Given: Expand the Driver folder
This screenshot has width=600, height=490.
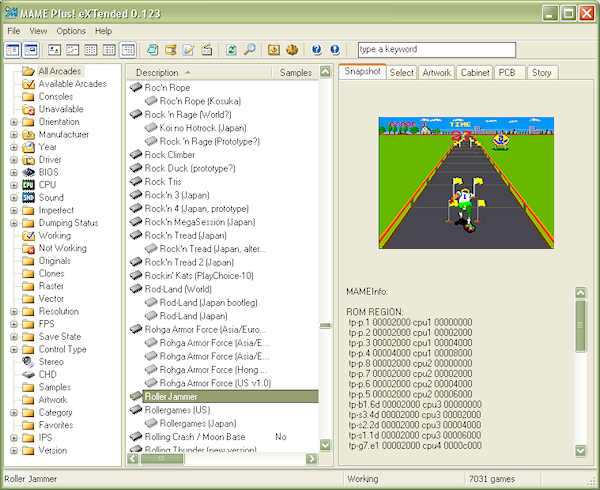Looking at the screenshot, I should pyautogui.click(x=14, y=160).
